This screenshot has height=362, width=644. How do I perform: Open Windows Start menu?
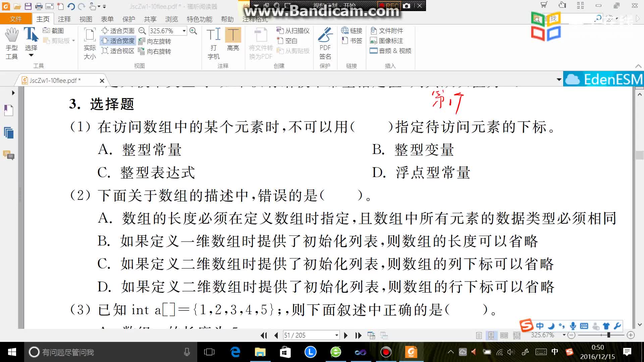coord(12,352)
